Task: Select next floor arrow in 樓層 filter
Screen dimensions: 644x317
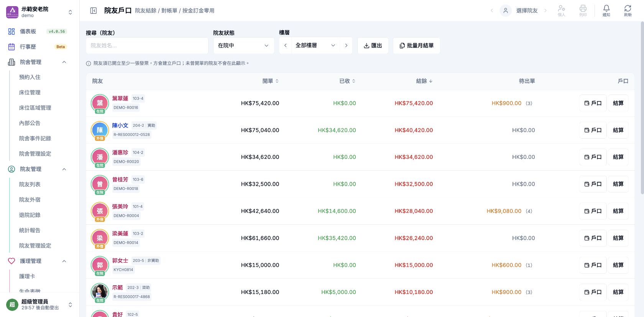Action: (346, 46)
